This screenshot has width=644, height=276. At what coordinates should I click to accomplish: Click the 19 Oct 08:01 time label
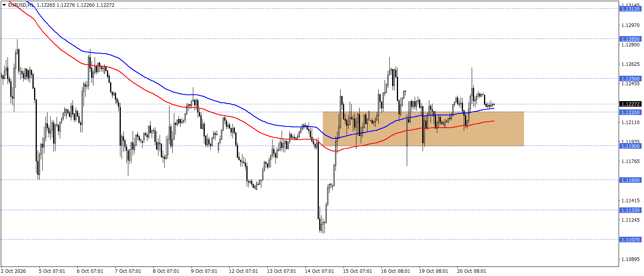tap(434, 271)
